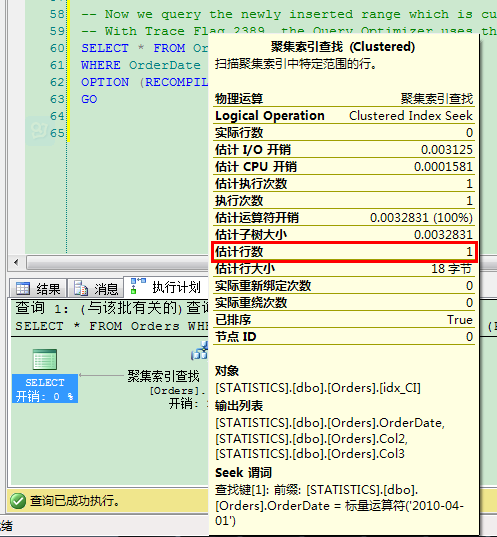Click the editor's left scroll arrow

16,263
